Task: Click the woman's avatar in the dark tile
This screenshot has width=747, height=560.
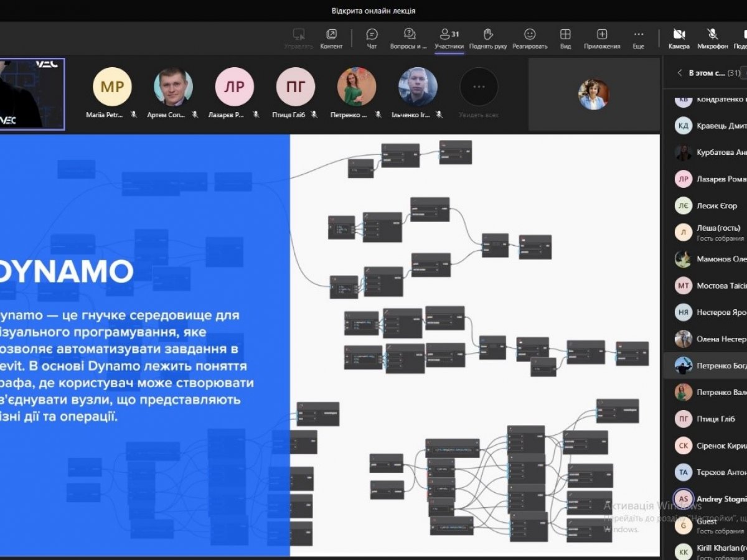Action: tap(593, 95)
